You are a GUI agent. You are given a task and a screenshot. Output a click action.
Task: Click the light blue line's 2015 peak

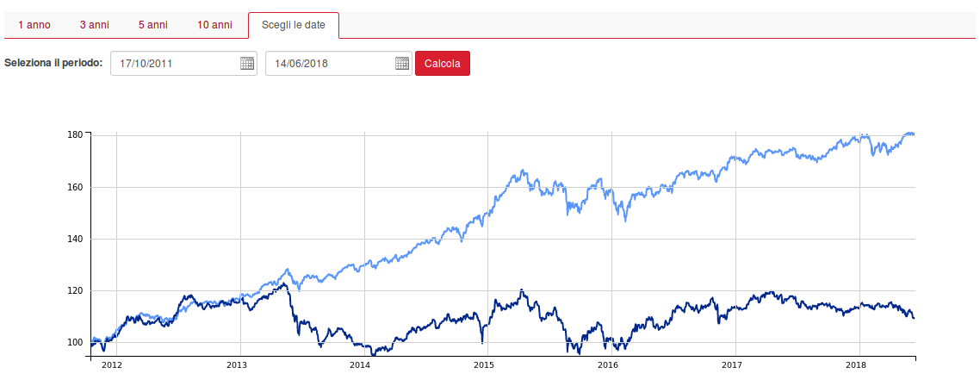coord(523,171)
